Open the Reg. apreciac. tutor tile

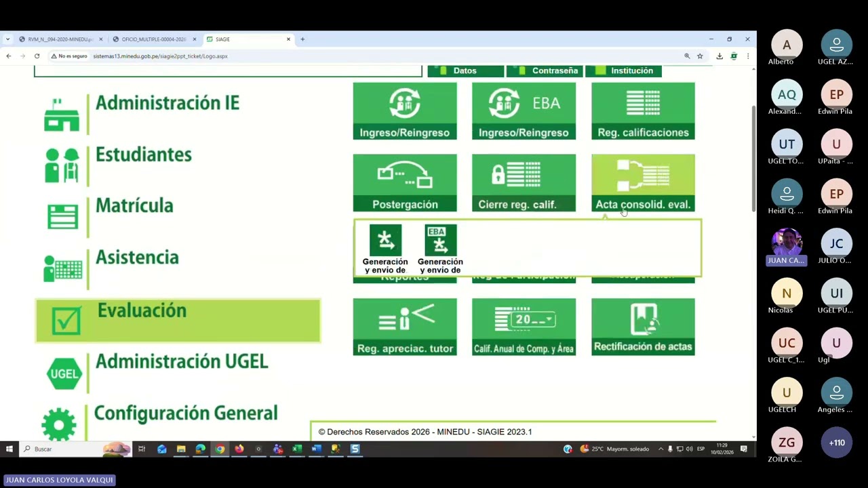(405, 327)
